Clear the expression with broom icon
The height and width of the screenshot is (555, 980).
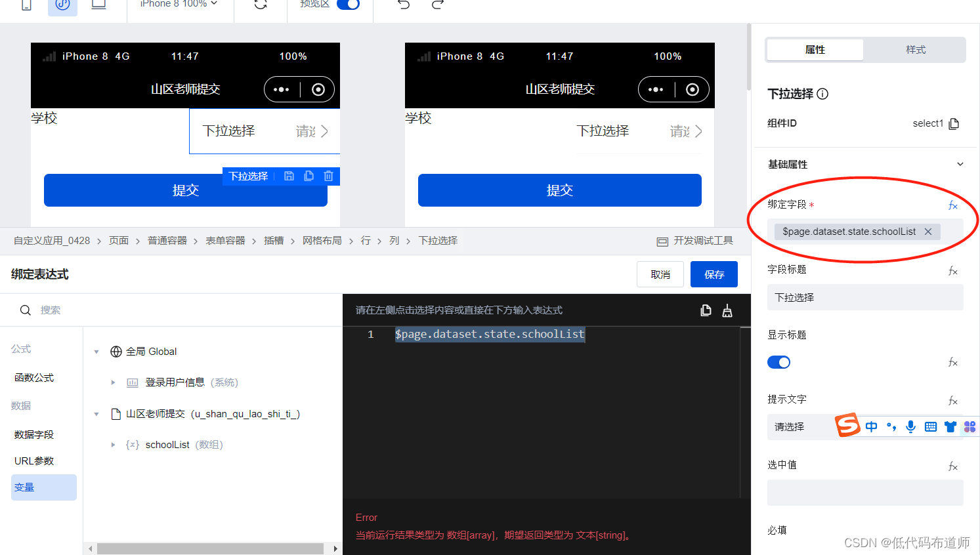(727, 310)
